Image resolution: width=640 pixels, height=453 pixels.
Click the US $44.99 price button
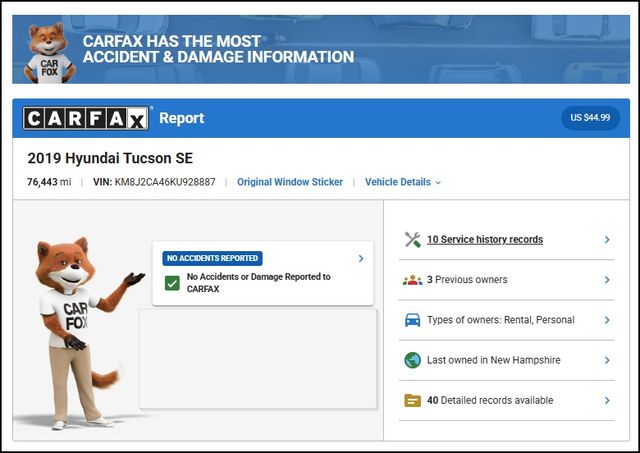coord(590,118)
